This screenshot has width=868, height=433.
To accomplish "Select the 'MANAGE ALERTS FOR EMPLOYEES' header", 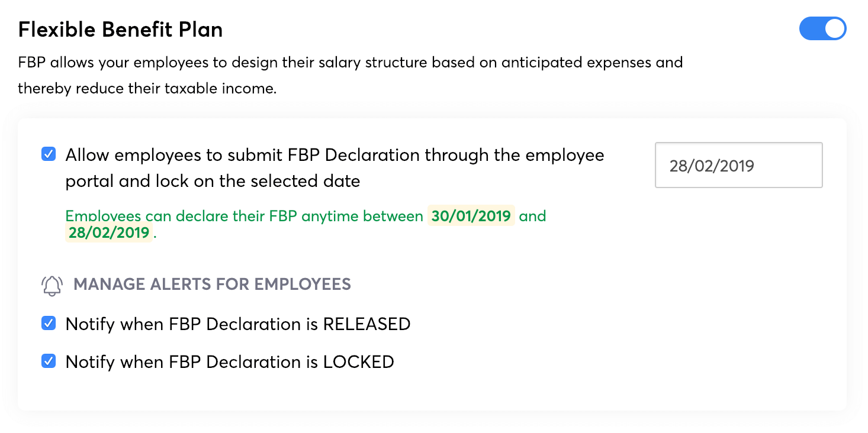I will click(213, 285).
